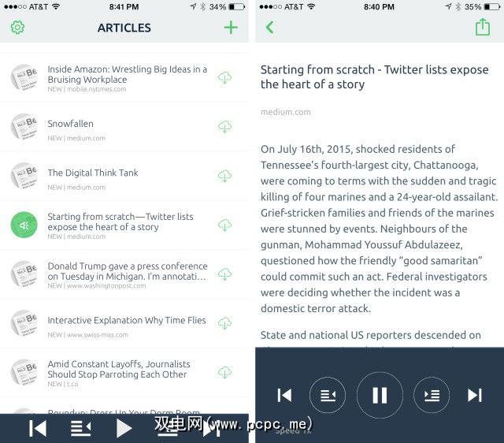Tap the medium.com source link in reader
This screenshot has width=504, height=443.
286,112
